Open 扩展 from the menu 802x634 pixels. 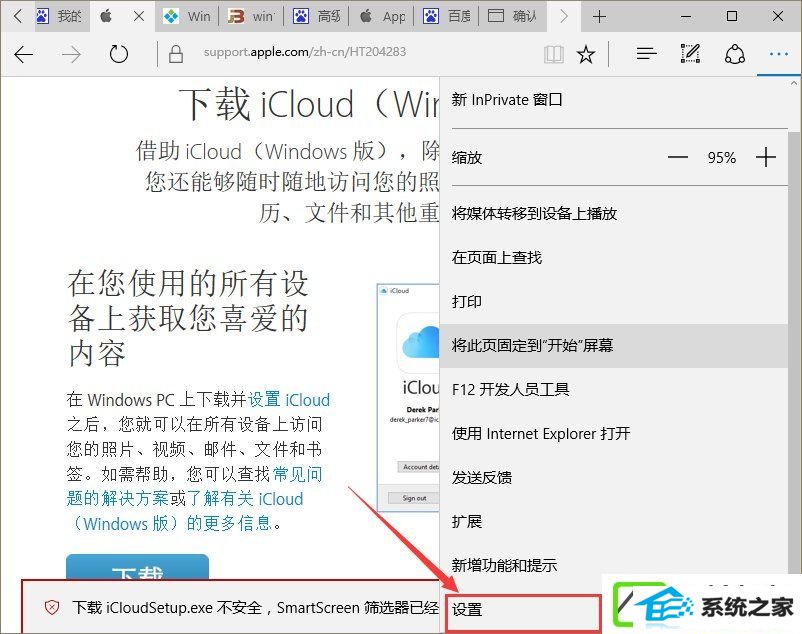tap(613, 521)
